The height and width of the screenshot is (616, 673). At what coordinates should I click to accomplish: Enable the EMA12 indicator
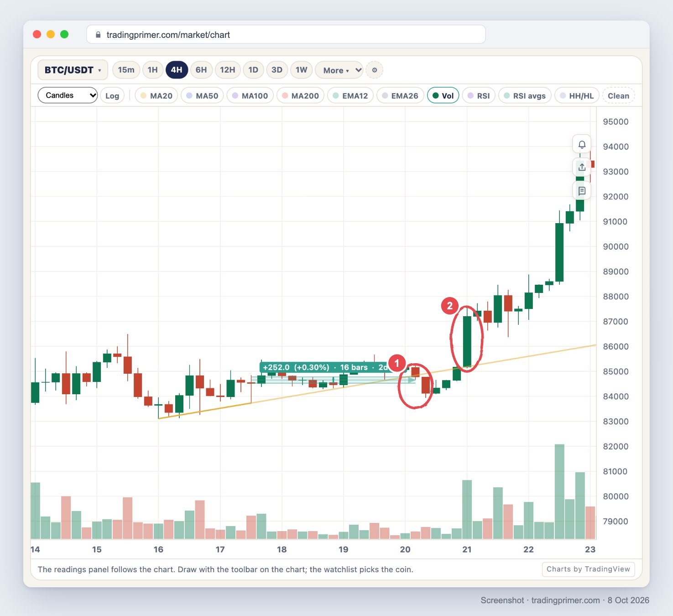(x=350, y=96)
